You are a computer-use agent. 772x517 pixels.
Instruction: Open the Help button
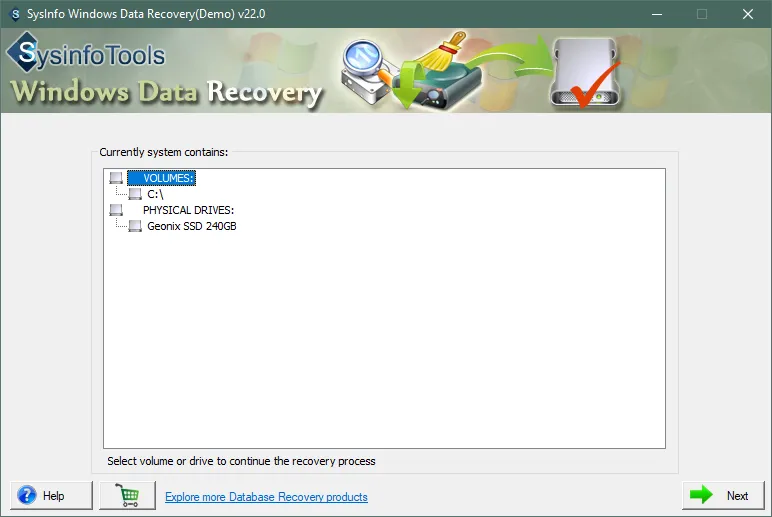[x=51, y=495]
